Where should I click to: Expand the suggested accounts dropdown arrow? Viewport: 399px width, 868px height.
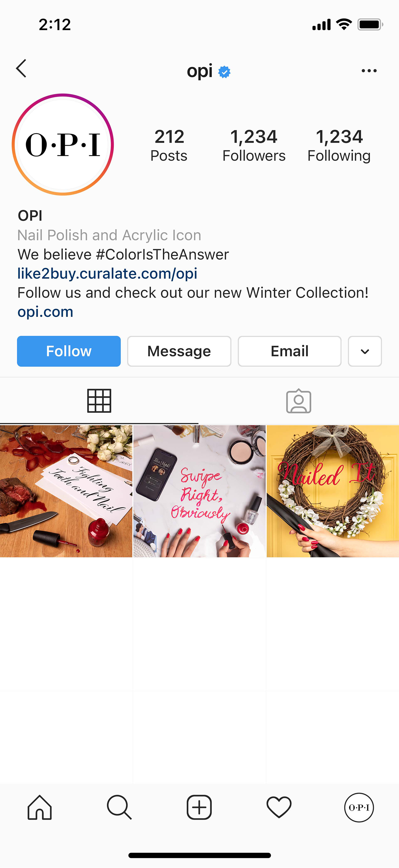[365, 351]
